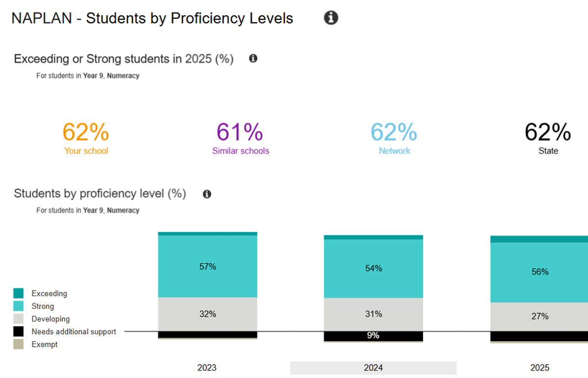
Task: Click Needs additional support legend swatch
Action: pyautogui.click(x=18, y=332)
